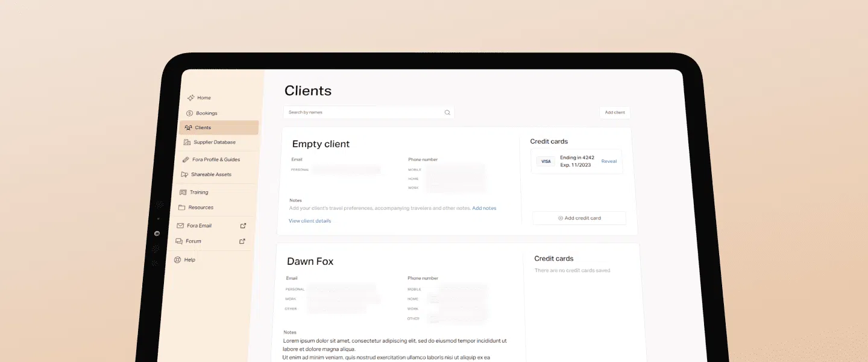Click the Add client button

tap(615, 112)
